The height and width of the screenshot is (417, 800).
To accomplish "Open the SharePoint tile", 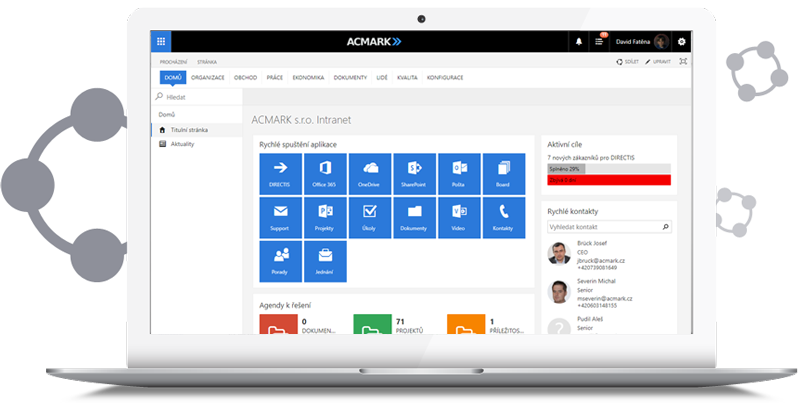I will (414, 174).
